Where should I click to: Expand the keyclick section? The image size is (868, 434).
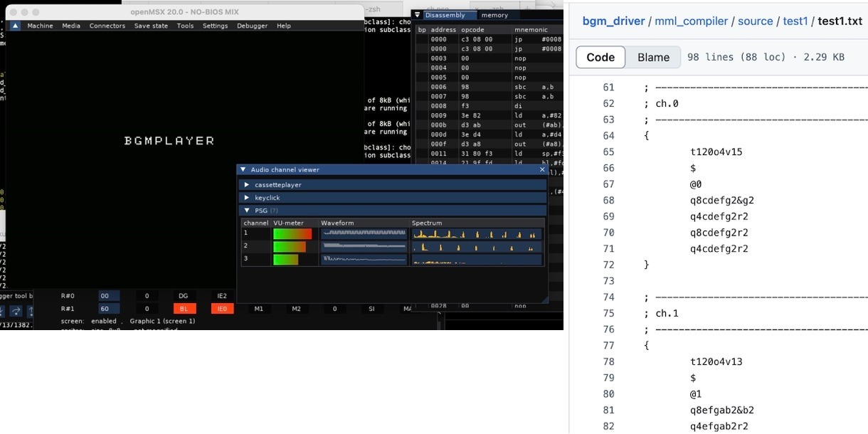393,198
